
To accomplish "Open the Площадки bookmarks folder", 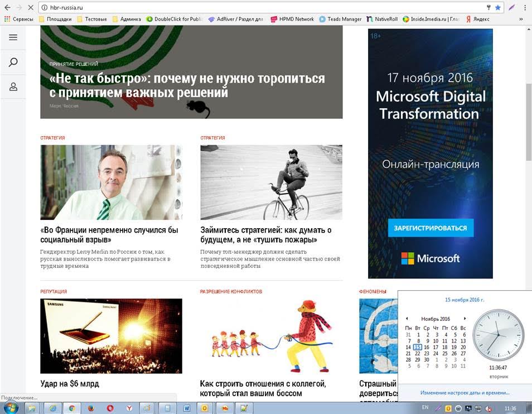I will point(55,20).
